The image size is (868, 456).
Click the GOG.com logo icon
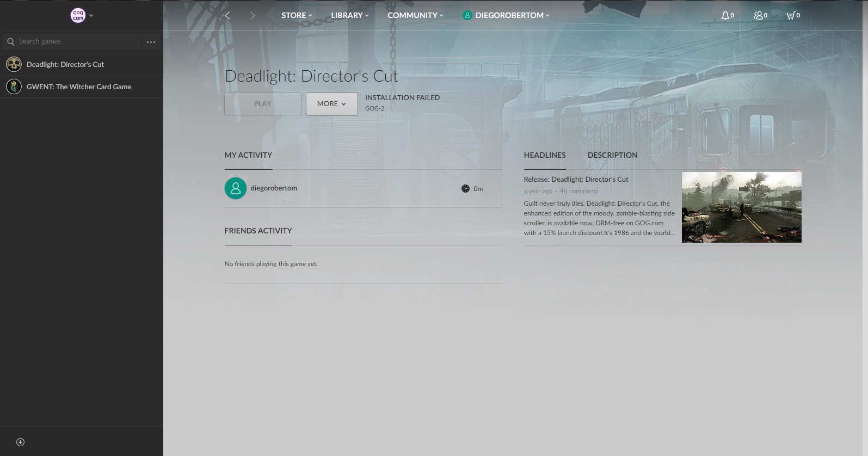(78, 15)
